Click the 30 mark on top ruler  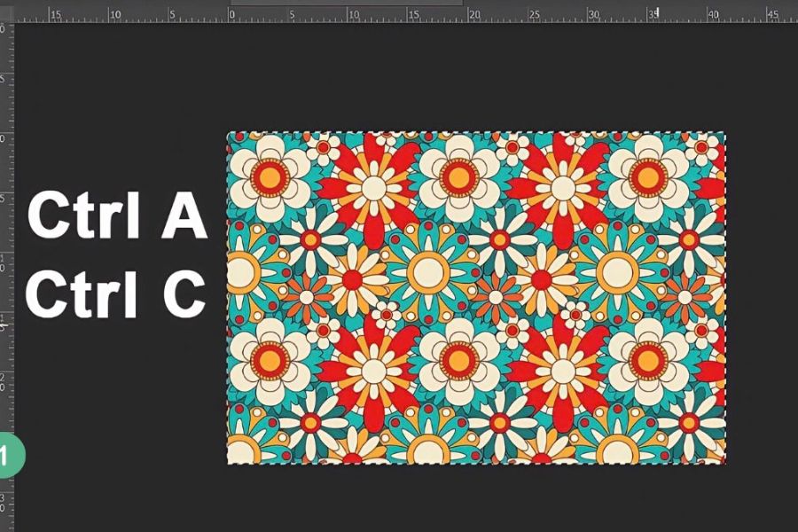594,15
